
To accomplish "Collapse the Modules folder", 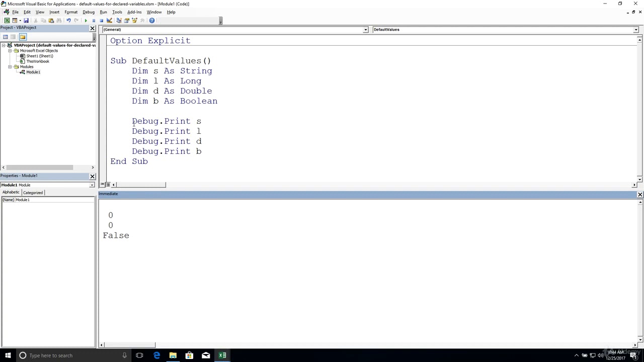I will pyautogui.click(x=10, y=67).
